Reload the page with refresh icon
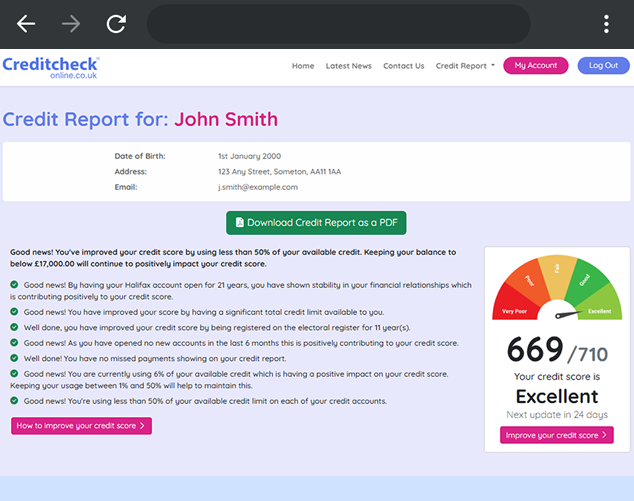Screen dimensions: 634x501 tap(116, 24)
